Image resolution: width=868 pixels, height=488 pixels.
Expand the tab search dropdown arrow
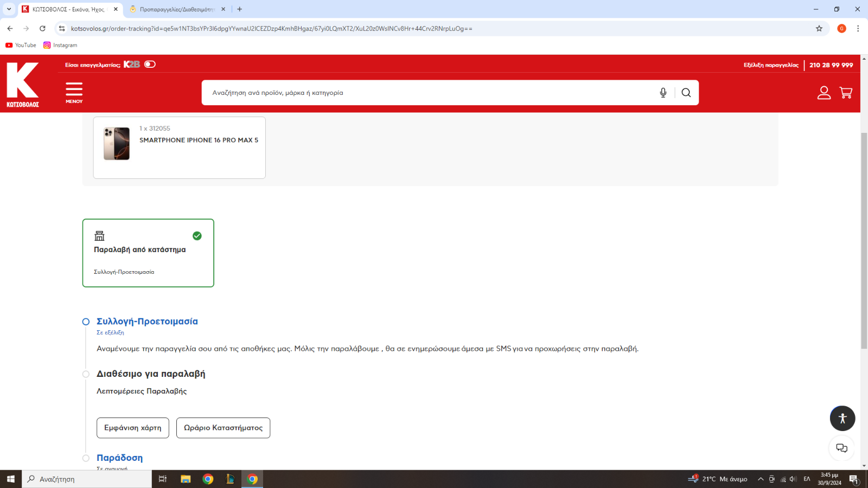(9, 9)
